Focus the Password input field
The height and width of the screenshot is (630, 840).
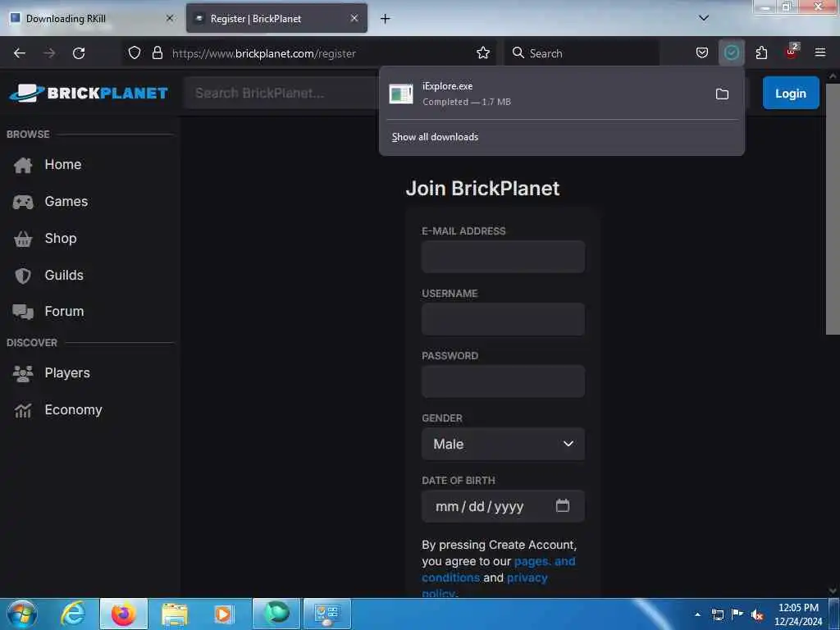coord(503,381)
